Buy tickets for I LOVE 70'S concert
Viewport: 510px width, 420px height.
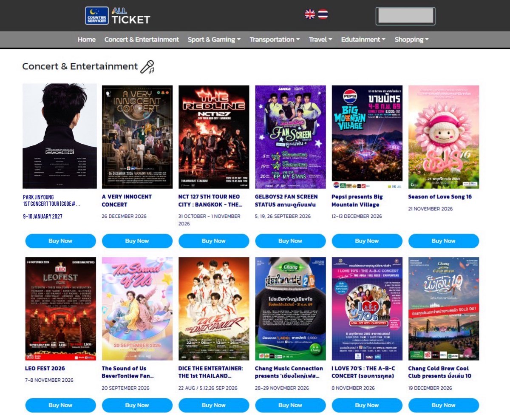point(367,406)
